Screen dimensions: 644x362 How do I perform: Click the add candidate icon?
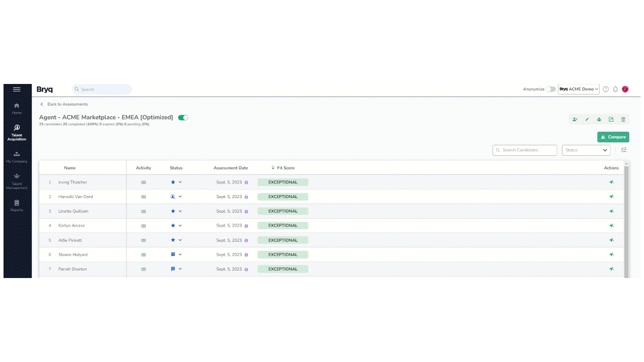click(575, 120)
